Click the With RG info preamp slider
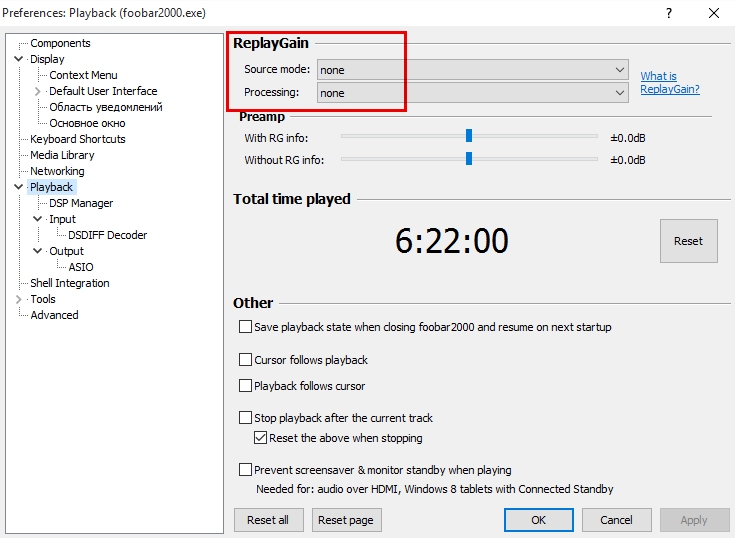The height and width of the screenshot is (538, 735). (468, 136)
